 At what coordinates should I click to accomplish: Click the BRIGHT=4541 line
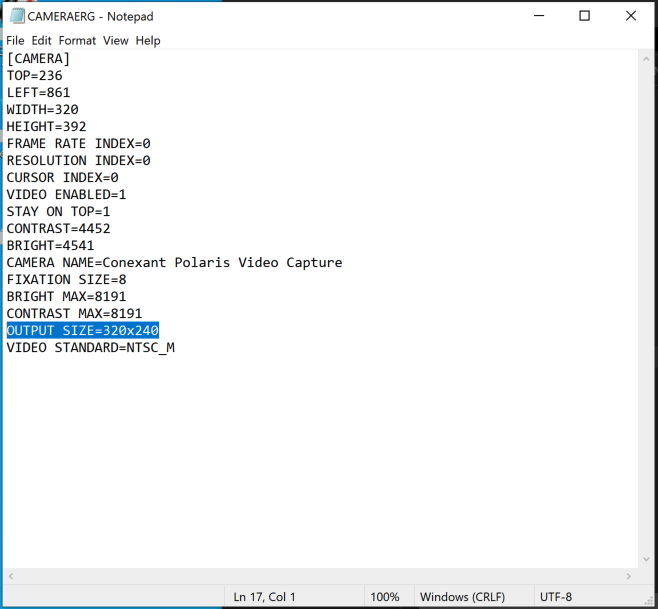point(50,246)
